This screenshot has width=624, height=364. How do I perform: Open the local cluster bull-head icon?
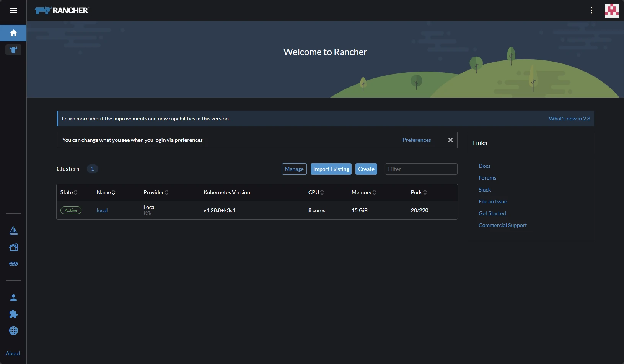13,50
